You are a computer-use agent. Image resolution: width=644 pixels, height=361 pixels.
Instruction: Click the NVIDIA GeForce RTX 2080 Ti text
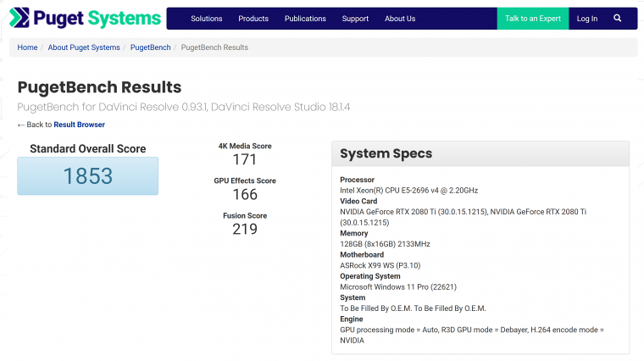click(x=463, y=217)
